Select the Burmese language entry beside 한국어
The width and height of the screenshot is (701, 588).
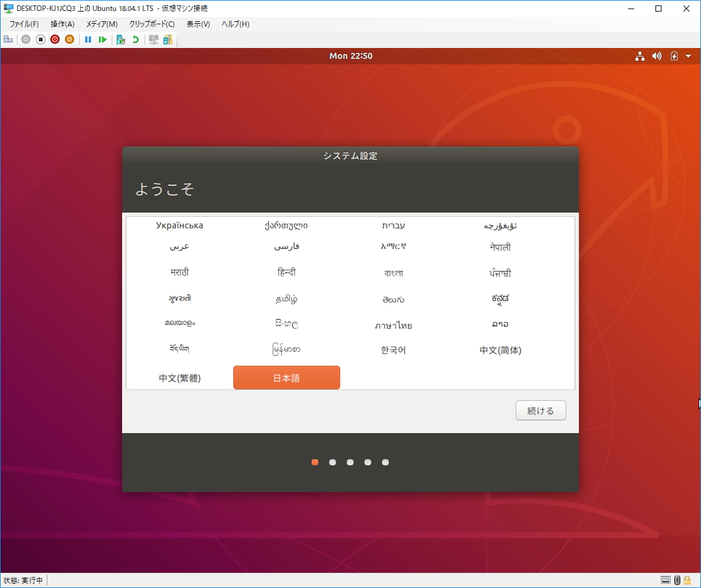pos(287,349)
